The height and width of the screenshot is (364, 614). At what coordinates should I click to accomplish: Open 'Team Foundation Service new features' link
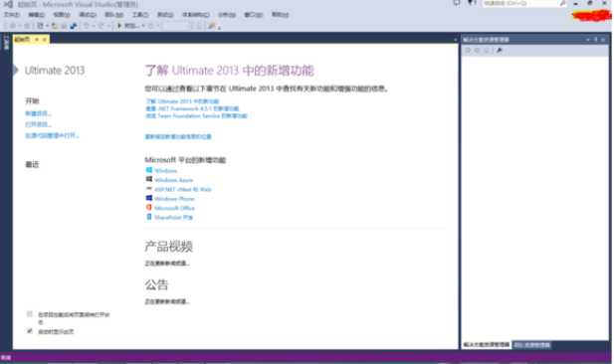196,115
